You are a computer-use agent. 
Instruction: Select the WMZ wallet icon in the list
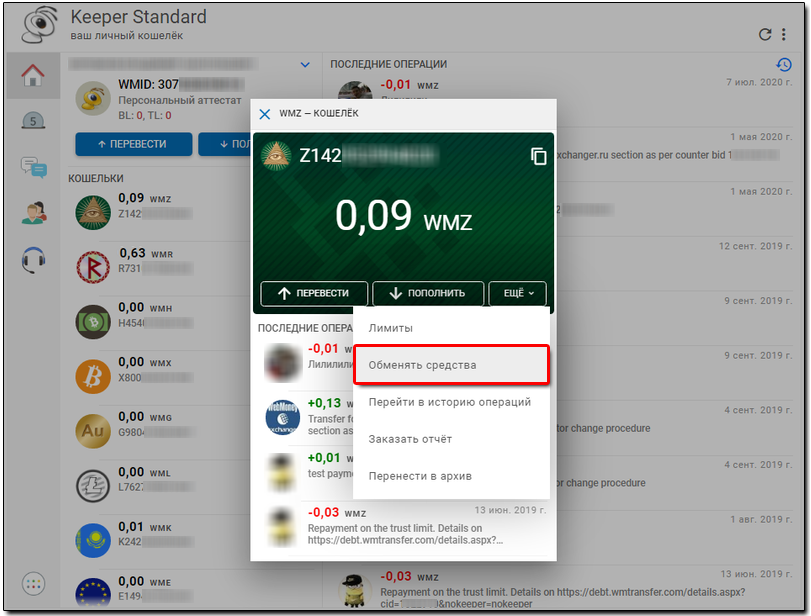click(93, 212)
